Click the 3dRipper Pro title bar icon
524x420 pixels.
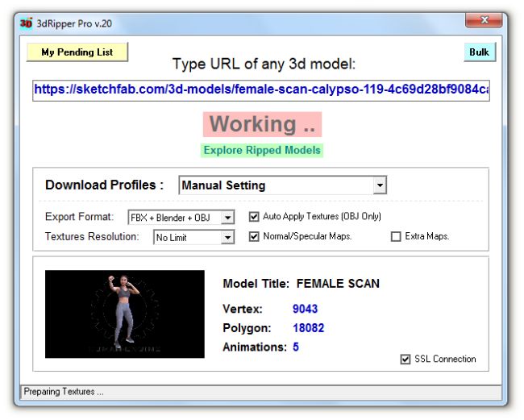click(x=26, y=23)
